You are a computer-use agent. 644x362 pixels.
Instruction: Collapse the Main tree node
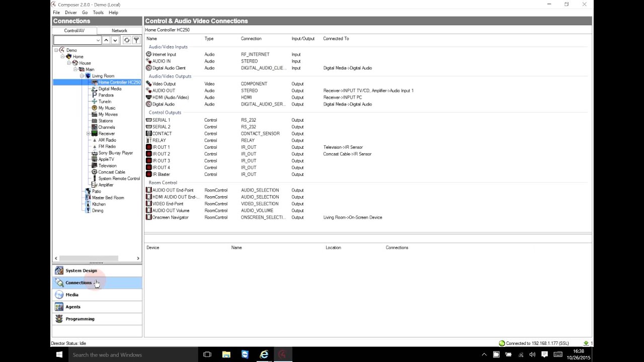tap(75, 69)
